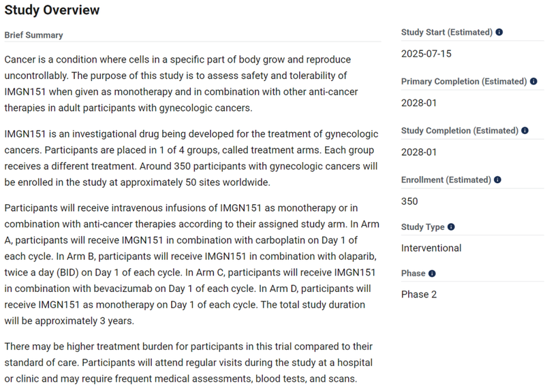
Task: Open info icon next to Primary Completion (Estimated)
Action: (533, 81)
